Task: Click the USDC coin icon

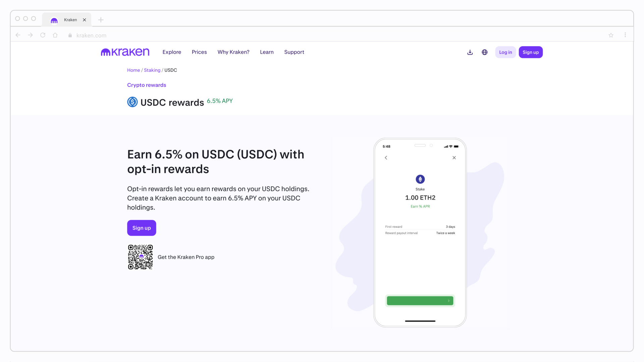Action: coord(132,102)
